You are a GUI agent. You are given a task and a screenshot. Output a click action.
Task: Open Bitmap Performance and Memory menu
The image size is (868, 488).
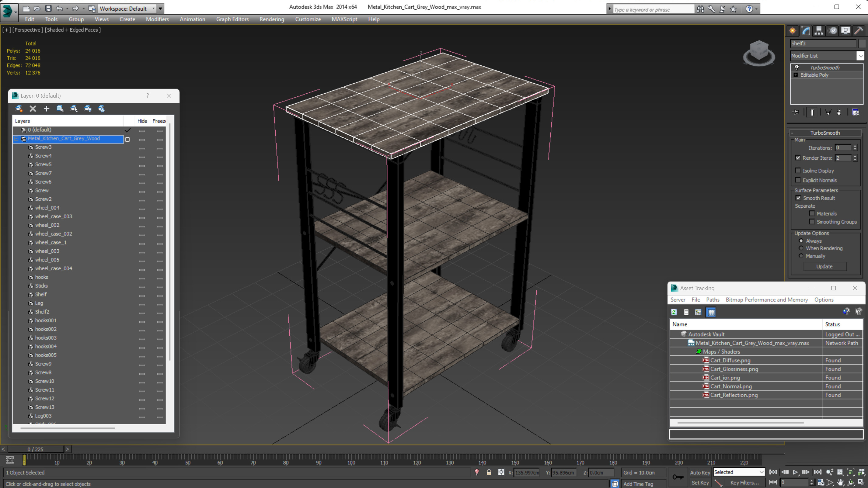coord(767,299)
